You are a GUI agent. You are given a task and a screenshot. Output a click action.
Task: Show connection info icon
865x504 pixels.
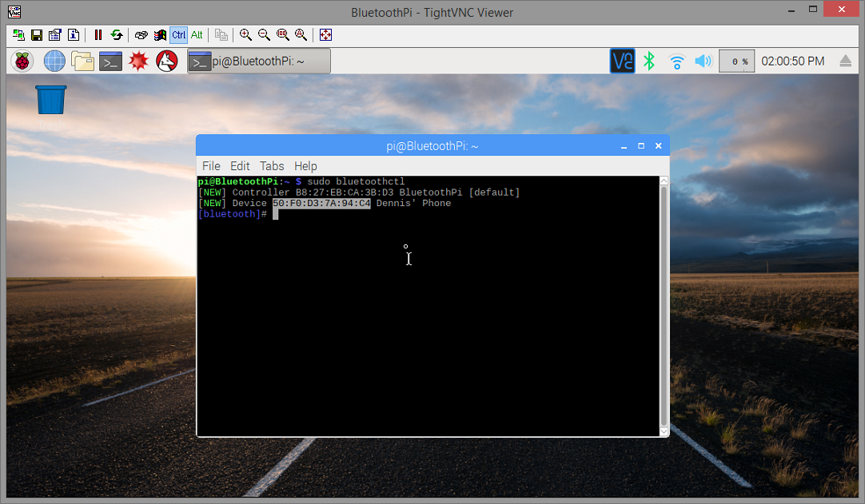(74, 34)
